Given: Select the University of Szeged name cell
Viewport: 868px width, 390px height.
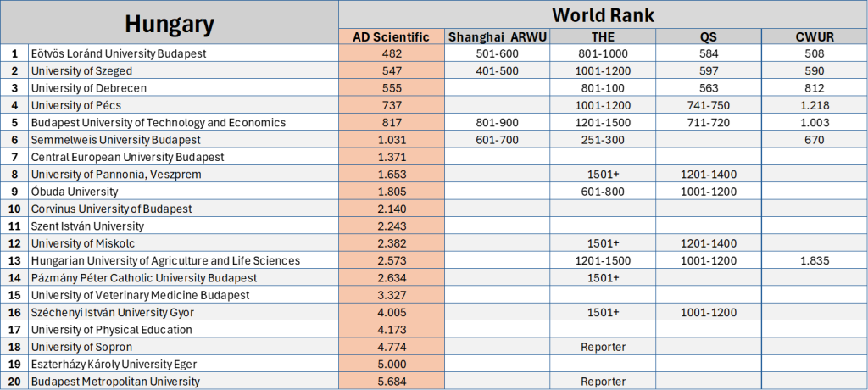Looking at the screenshot, I should tap(81, 71).
